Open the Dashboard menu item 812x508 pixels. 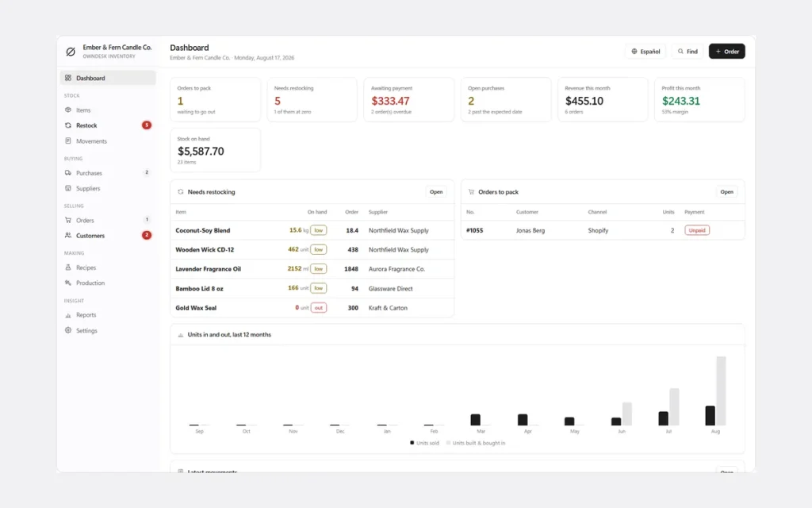pos(108,78)
